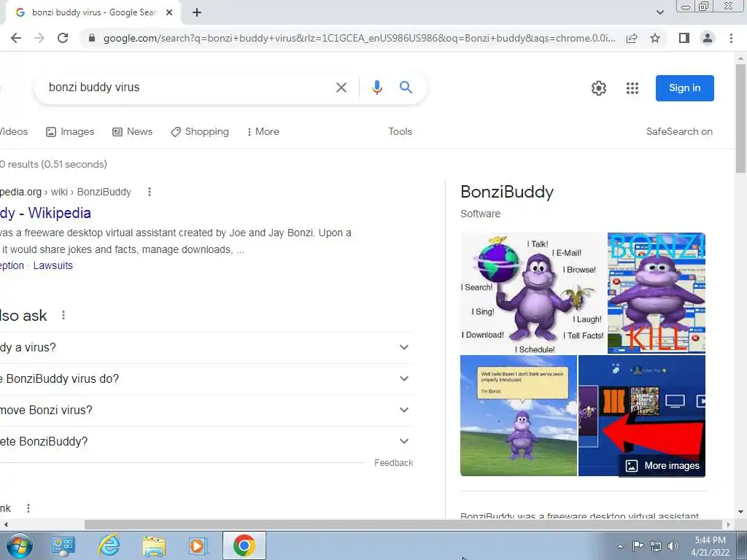Submit search with magnifying glass icon
The height and width of the screenshot is (560, 747).
406,87
